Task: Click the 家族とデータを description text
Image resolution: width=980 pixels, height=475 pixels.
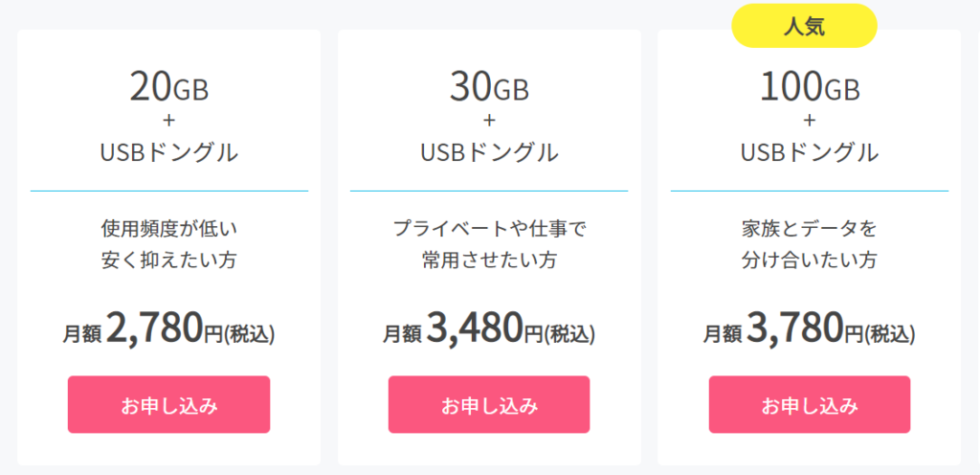Action: 810,230
